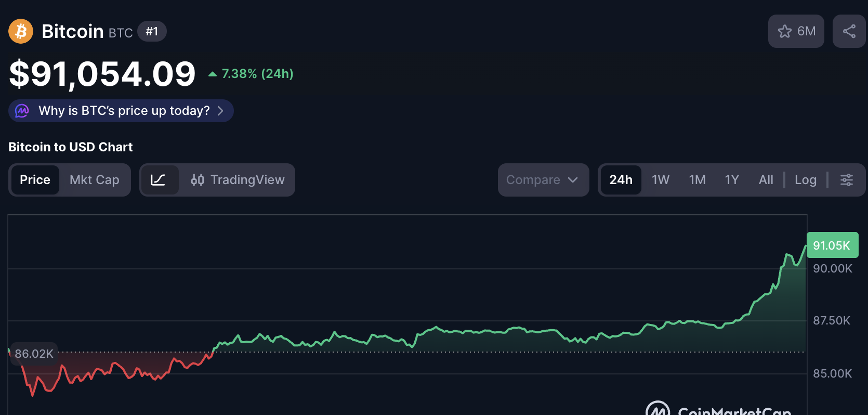Open "Why is BTC's price up today?"
Viewport: 868px width, 415px height.
[x=124, y=111]
